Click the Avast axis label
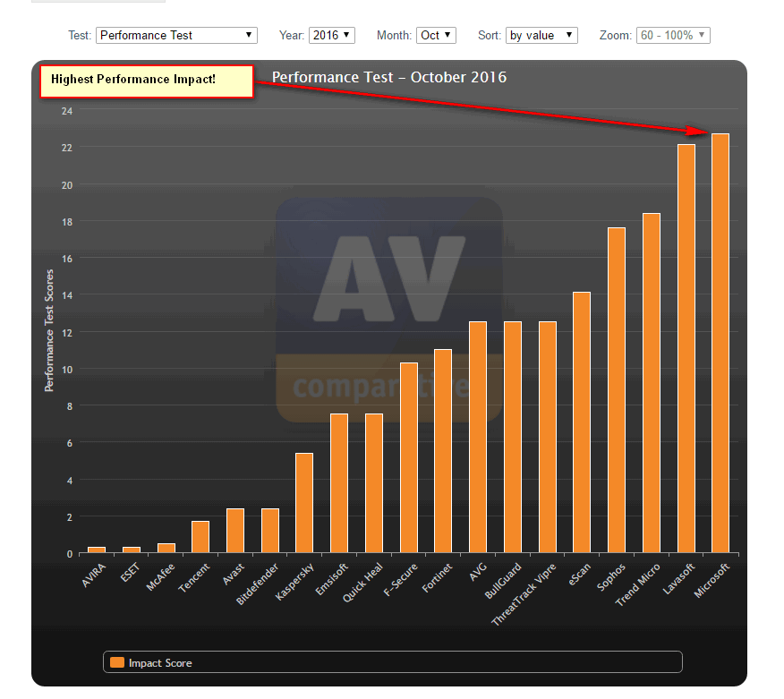The width and height of the screenshot is (784, 699). [x=233, y=574]
